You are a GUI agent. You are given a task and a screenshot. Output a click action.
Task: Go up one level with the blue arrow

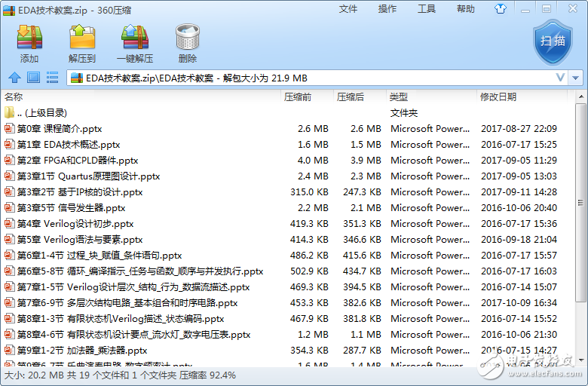(x=14, y=78)
